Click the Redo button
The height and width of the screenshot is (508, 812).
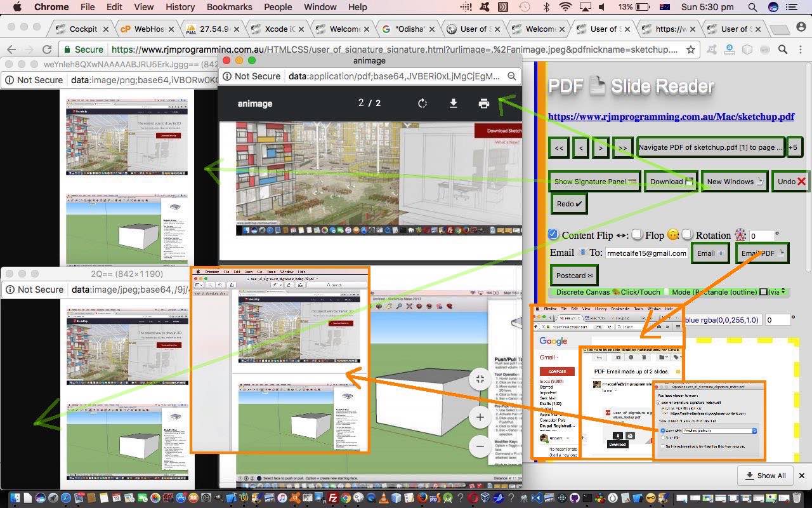(569, 204)
